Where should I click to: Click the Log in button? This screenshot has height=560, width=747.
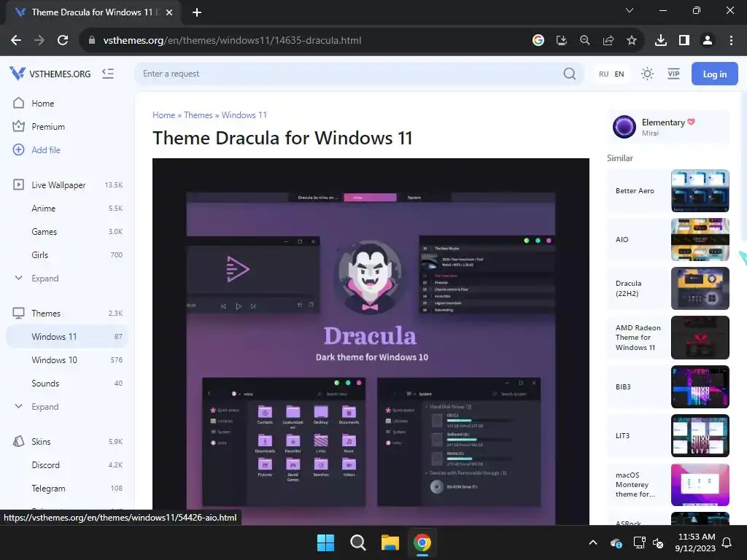[715, 74]
